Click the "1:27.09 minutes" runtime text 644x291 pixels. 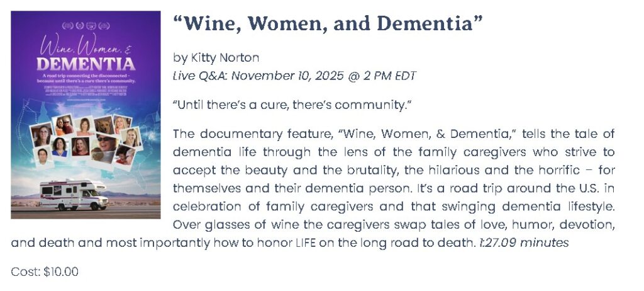pyautogui.click(x=524, y=243)
